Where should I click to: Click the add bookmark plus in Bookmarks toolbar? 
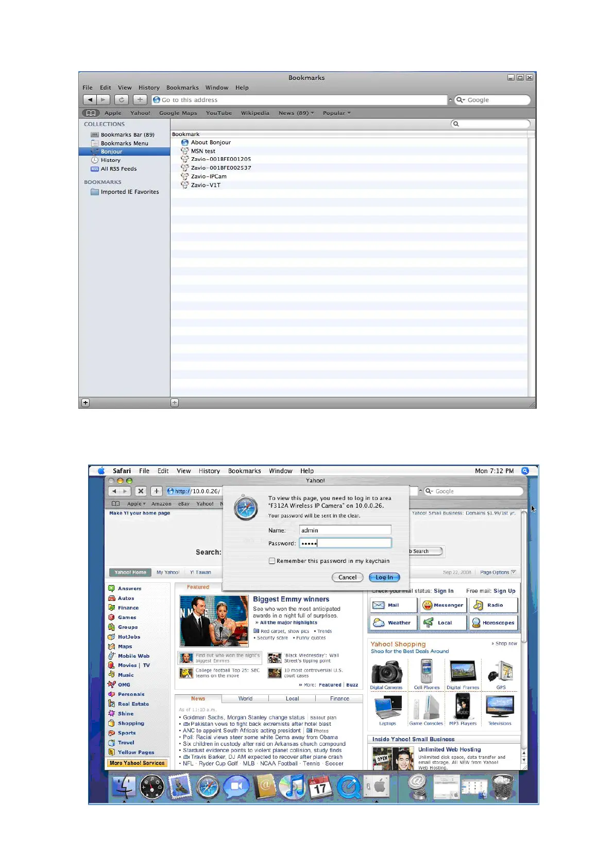click(140, 99)
